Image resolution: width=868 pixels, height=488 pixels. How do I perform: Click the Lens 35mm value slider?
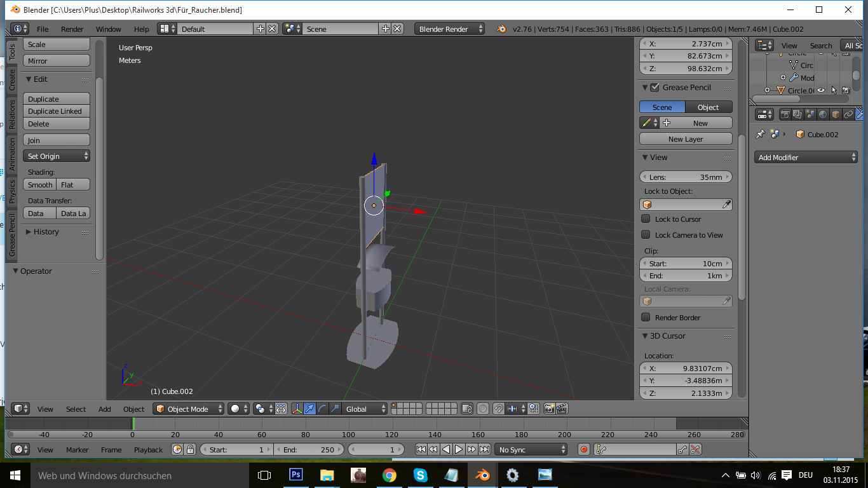click(686, 177)
